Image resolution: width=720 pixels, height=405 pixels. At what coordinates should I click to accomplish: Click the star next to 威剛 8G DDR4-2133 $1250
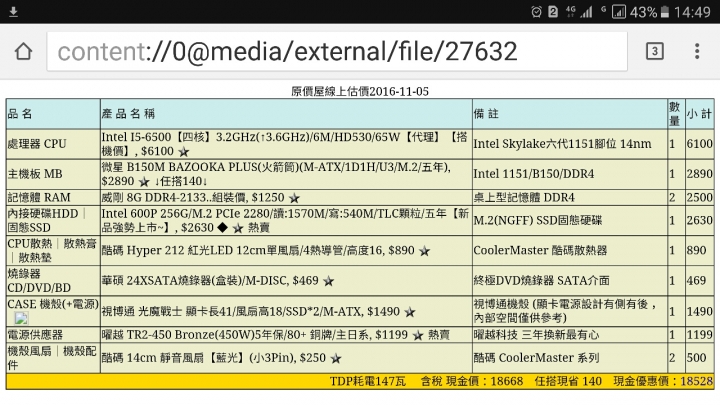(x=294, y=198)
